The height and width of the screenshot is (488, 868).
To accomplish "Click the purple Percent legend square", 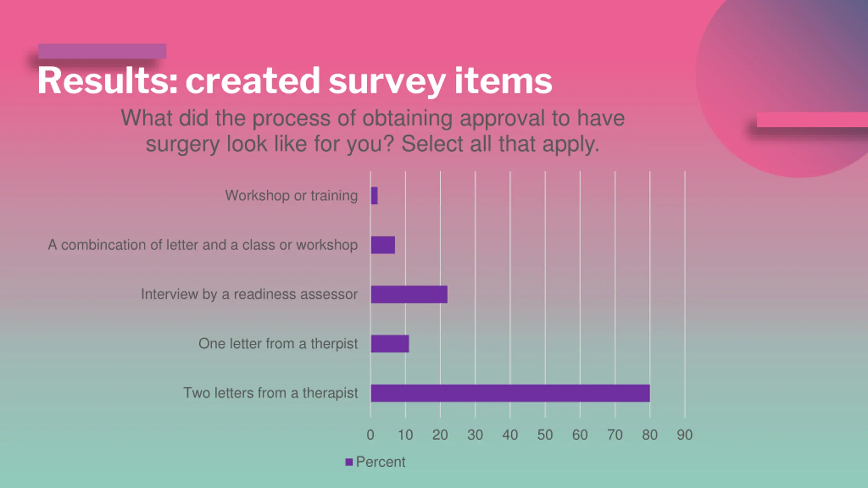I will (x=349, y=462).
